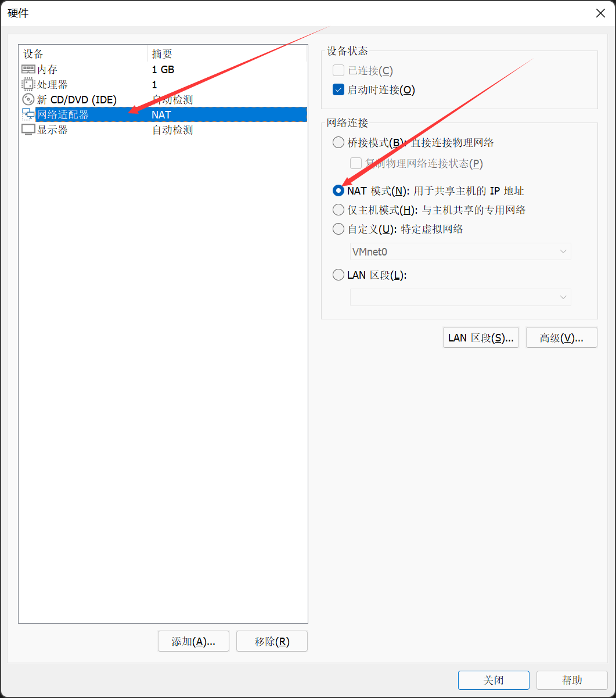The image size is (616, 698).
Task: Click the processor (处理器) chip icon
Action: [28, 84]
